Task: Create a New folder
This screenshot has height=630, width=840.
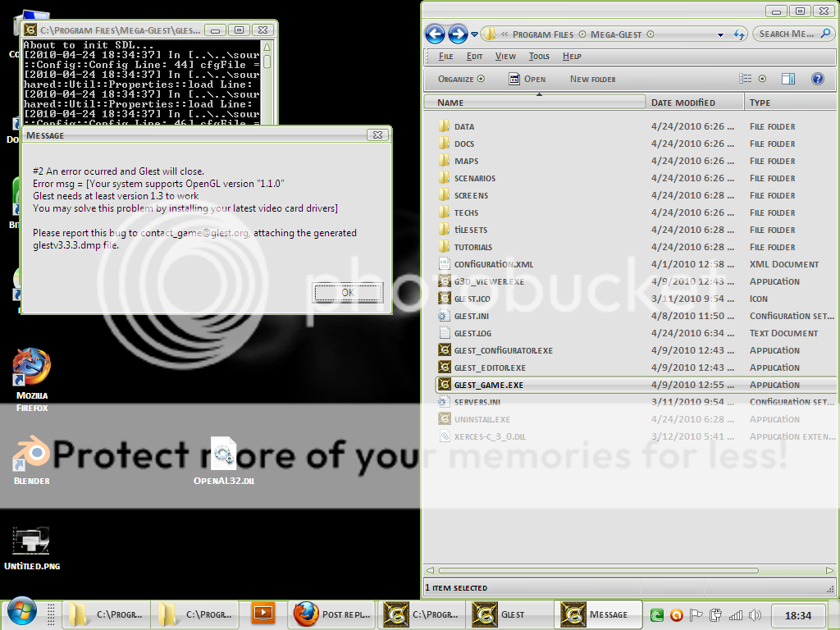Action: tap(592, 79)
